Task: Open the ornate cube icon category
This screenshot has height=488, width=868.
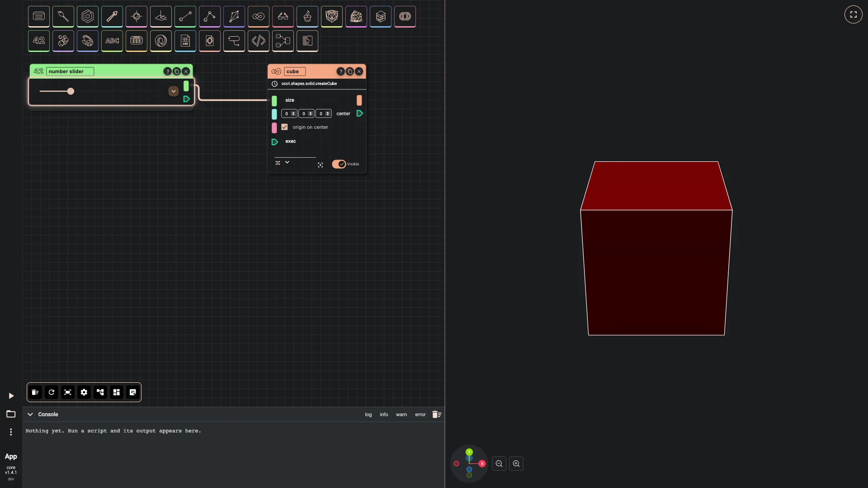Action: (332, 17)
